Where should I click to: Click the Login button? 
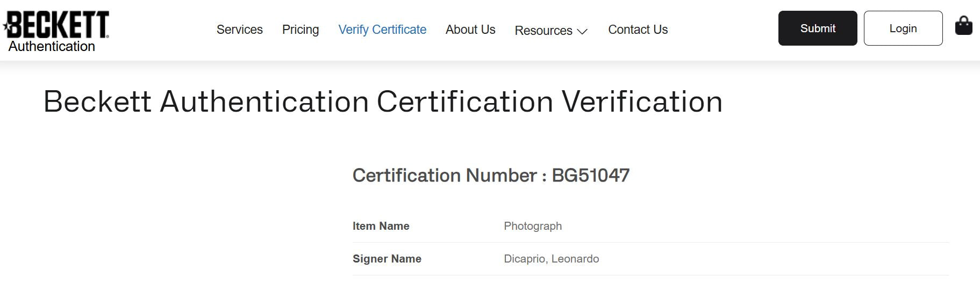[903, 28]
